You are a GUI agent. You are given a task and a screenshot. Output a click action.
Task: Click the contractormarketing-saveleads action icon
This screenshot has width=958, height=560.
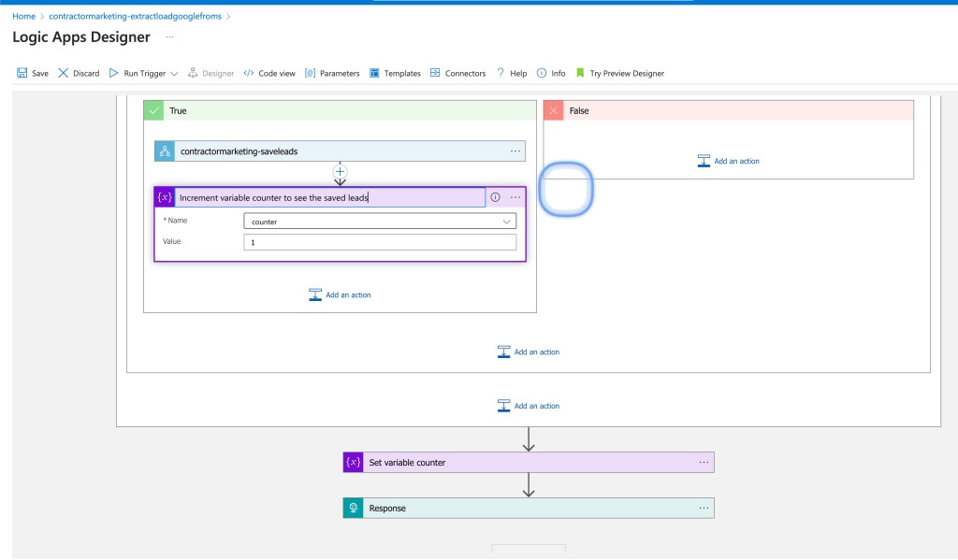(x=165, y=151)
